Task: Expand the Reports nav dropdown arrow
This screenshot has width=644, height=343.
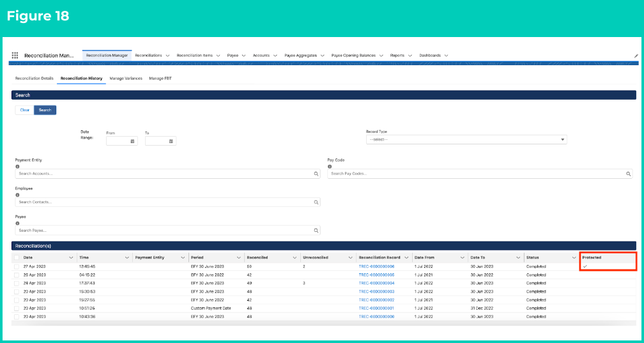Action: (x=410, y=56)
